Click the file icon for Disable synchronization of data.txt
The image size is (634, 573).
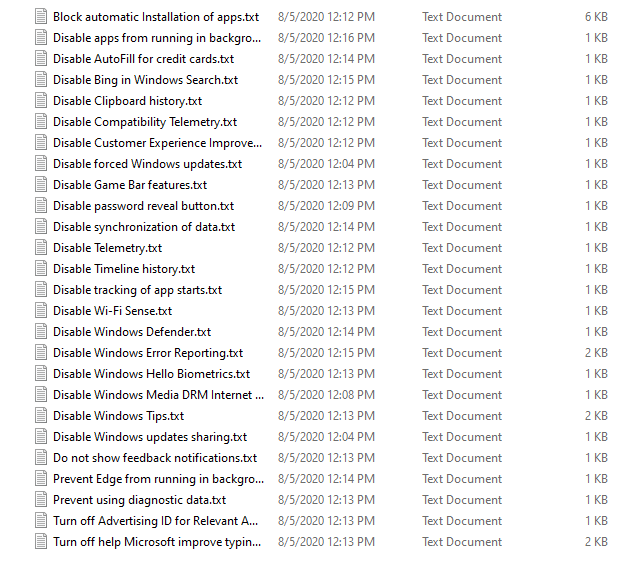click(x=41, y=227)
